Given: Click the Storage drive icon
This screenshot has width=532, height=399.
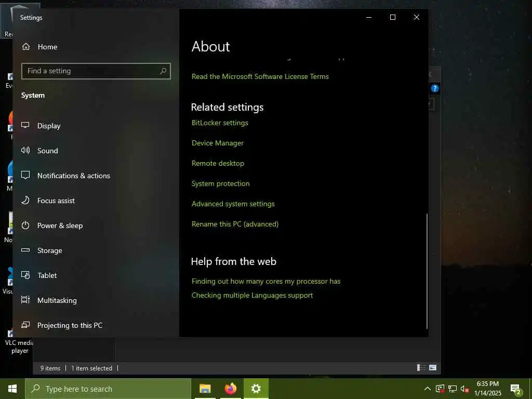Looking at the screenshot, I should [x=25, y=250].
